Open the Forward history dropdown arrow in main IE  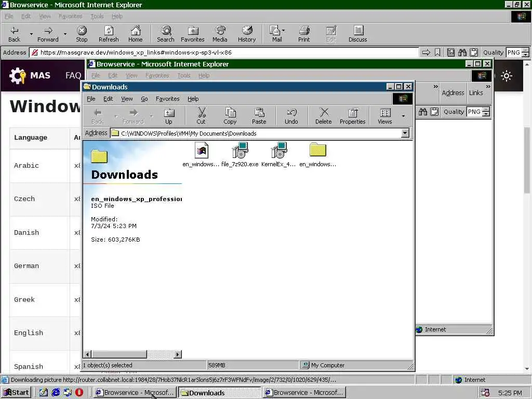point(65,34)
